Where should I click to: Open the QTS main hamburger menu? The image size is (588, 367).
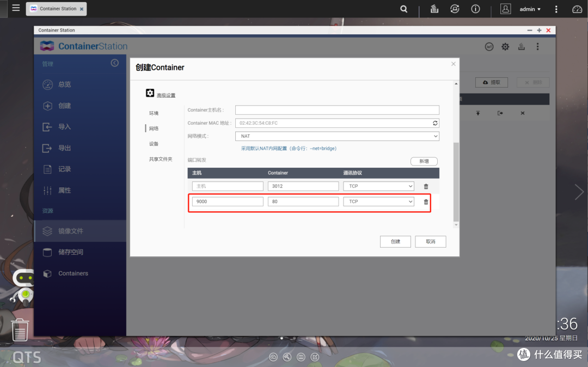coord(15,8)
